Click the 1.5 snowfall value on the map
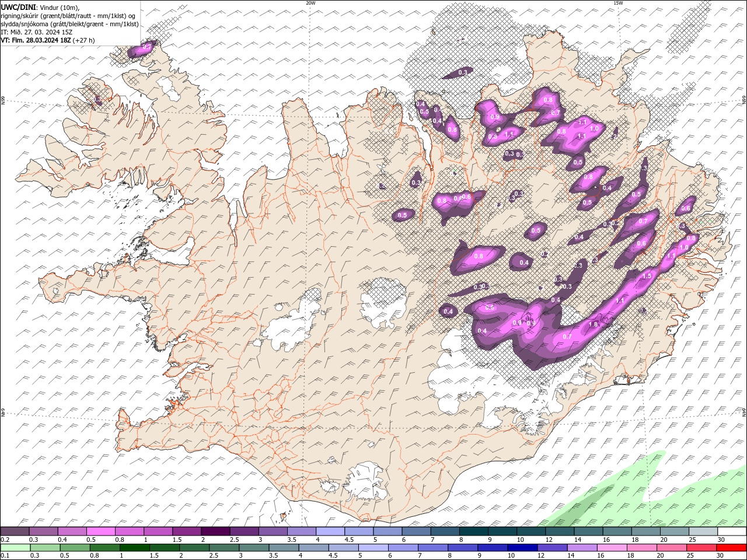 tap(647, 276)
